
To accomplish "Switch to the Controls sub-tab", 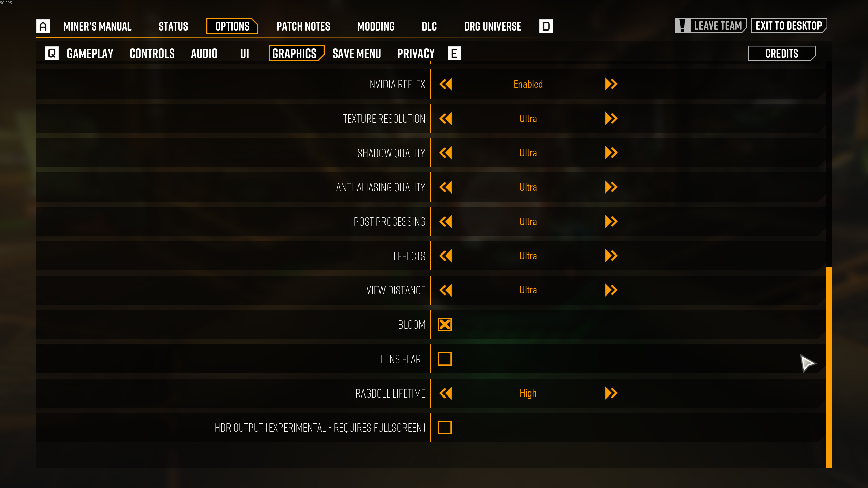I will 152,54.
